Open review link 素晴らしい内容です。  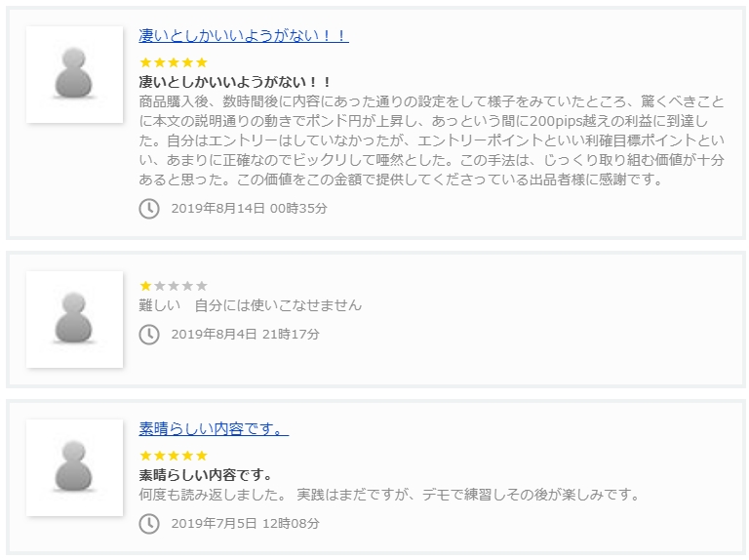coord(214,429)
